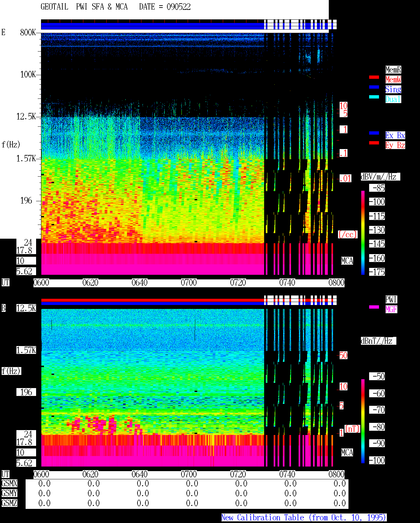
Task: Click the electric field color bar gradient
Action: [363, 232]
